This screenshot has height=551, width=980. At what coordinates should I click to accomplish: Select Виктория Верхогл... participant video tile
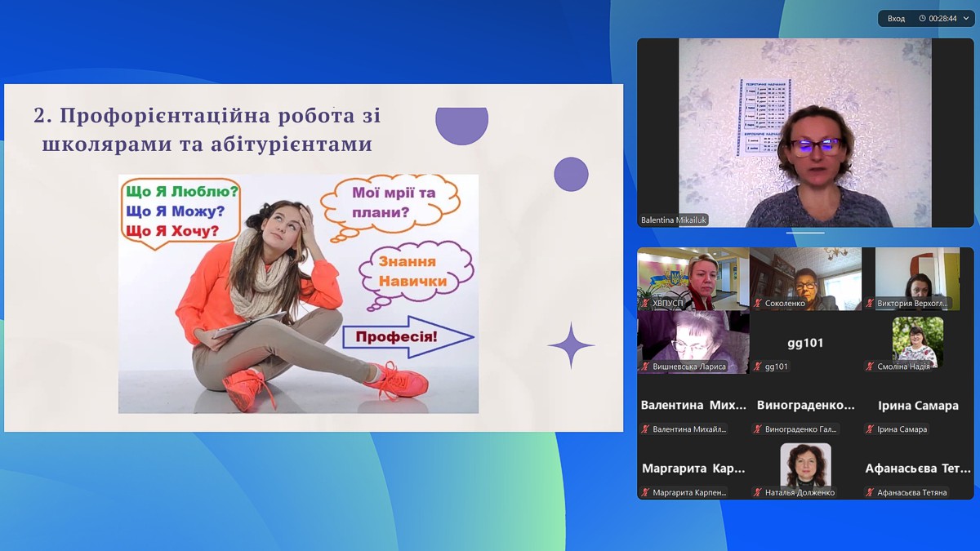(x=918, y=279)
